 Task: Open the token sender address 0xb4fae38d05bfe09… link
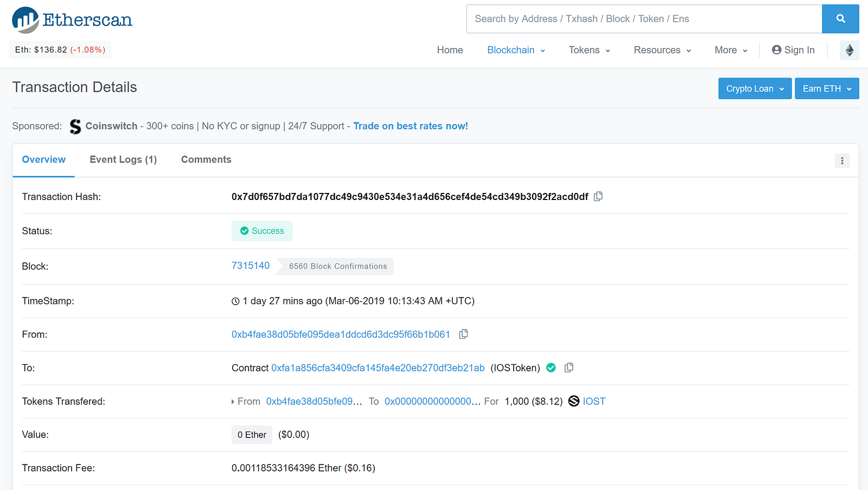coord(314,402)
